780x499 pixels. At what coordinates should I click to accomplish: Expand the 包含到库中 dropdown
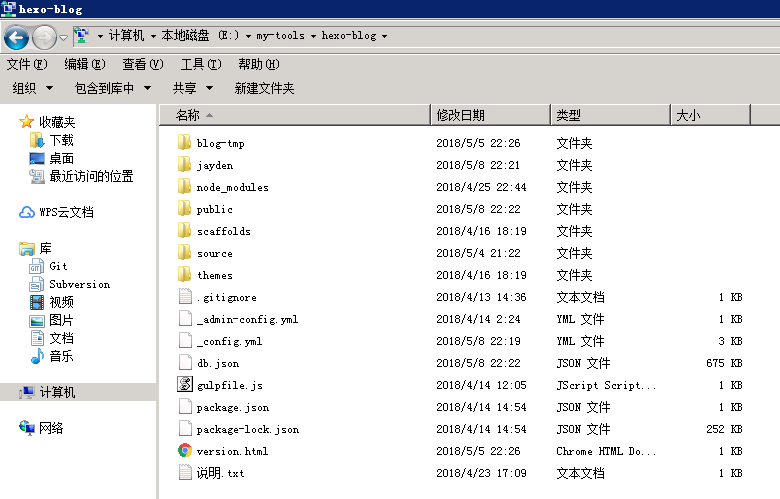[112, 88]
